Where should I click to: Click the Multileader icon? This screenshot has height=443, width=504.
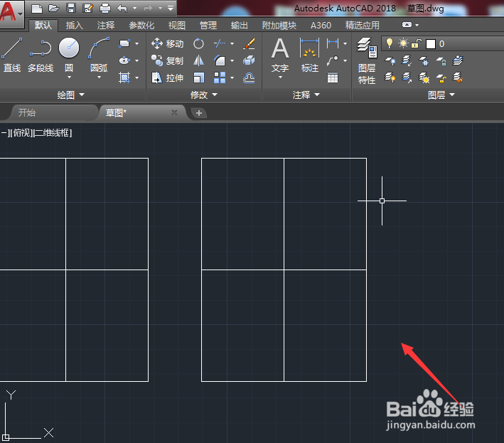[x=333, y=60]
